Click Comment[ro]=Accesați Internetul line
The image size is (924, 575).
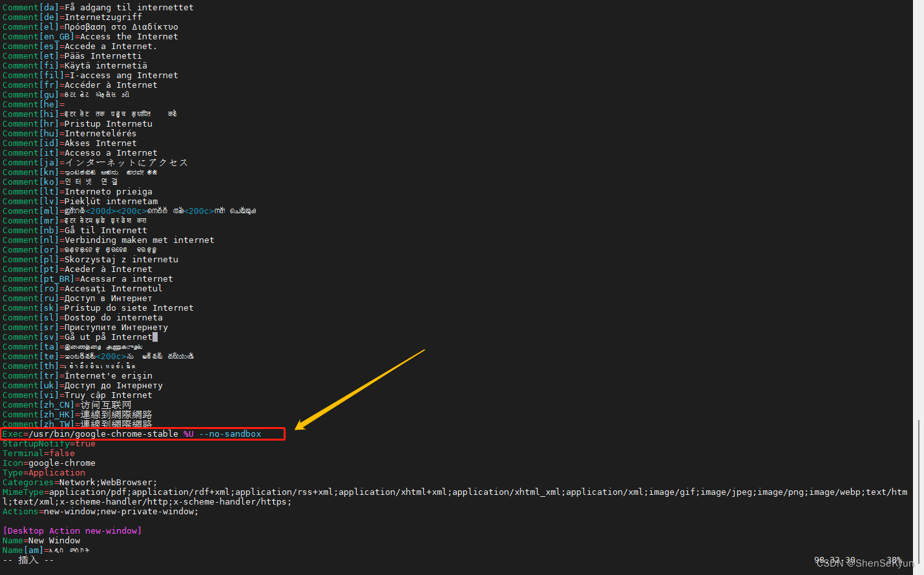point(82,289)
